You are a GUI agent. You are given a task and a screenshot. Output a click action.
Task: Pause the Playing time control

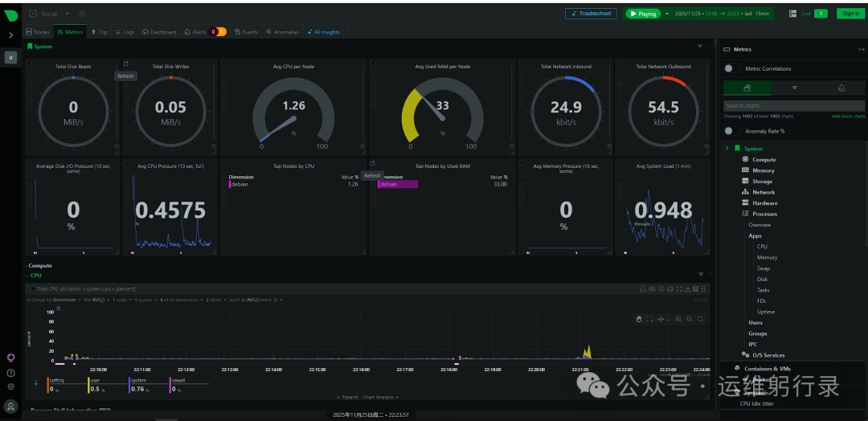tap(642, 14)
